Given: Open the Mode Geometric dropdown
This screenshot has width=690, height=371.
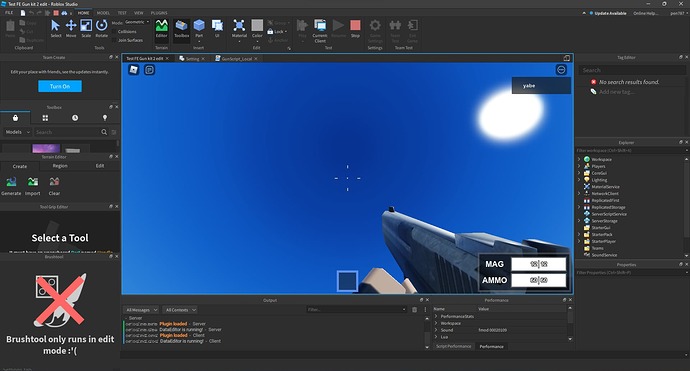Looking at the screenshot, I should 137,22.
